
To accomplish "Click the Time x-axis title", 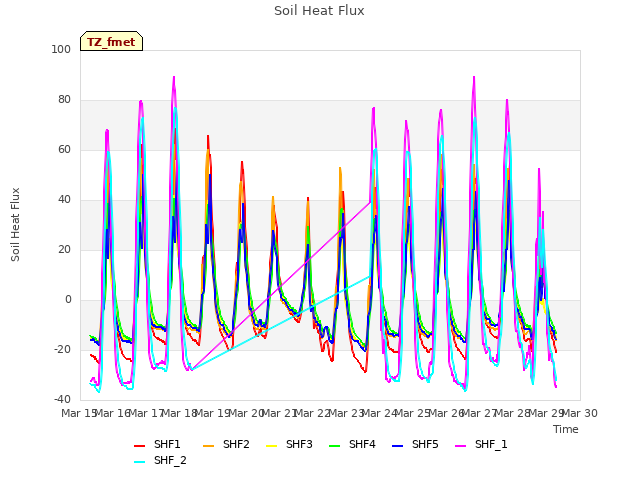I will pyautogui.click(x=566, y=429).
